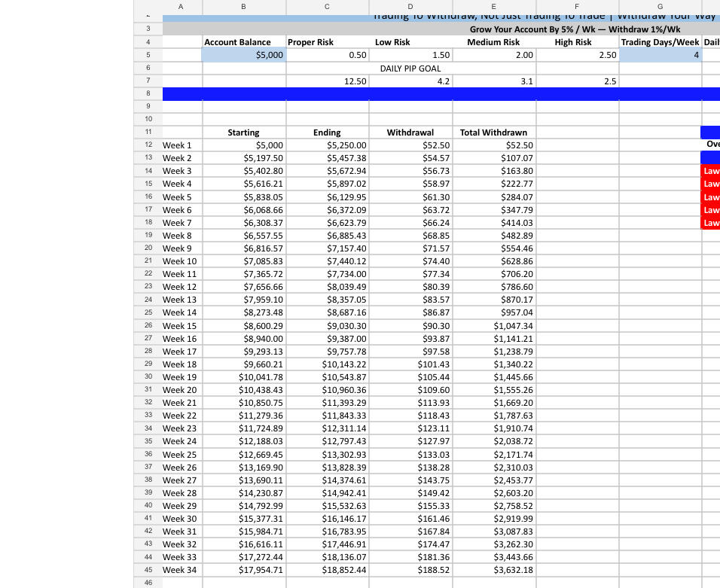Image resolution: width=720 pixels, height=588 pixels.
Task: Click the Ending column header
Action: point(328,133)
